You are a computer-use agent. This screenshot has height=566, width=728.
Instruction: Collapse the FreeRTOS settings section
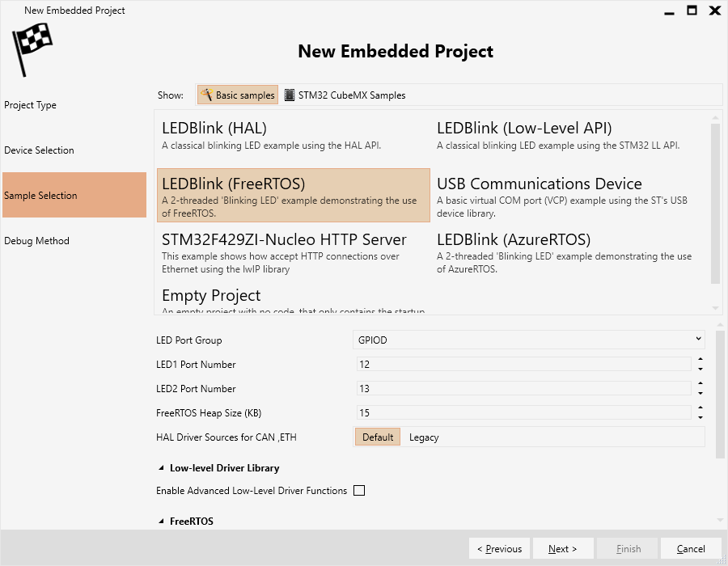(161, 522)
